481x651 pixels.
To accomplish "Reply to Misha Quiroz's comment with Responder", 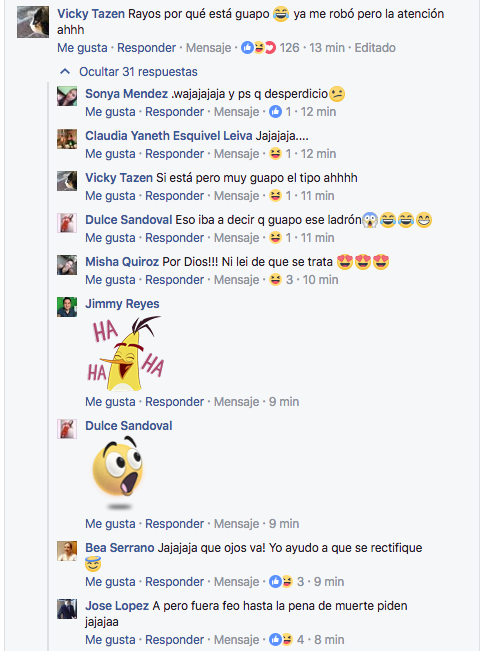I will pyautogui.click(x=174, y=280).
